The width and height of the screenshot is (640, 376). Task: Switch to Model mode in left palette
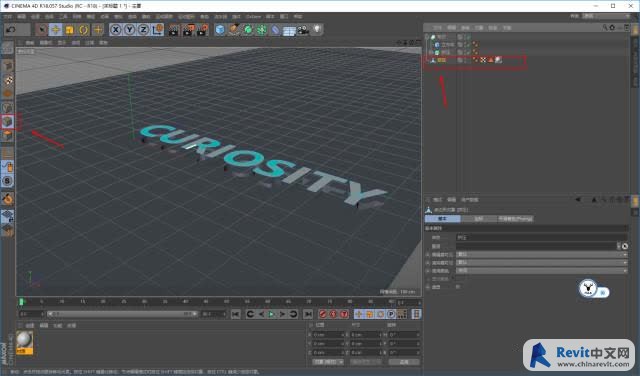coord(7,66)
